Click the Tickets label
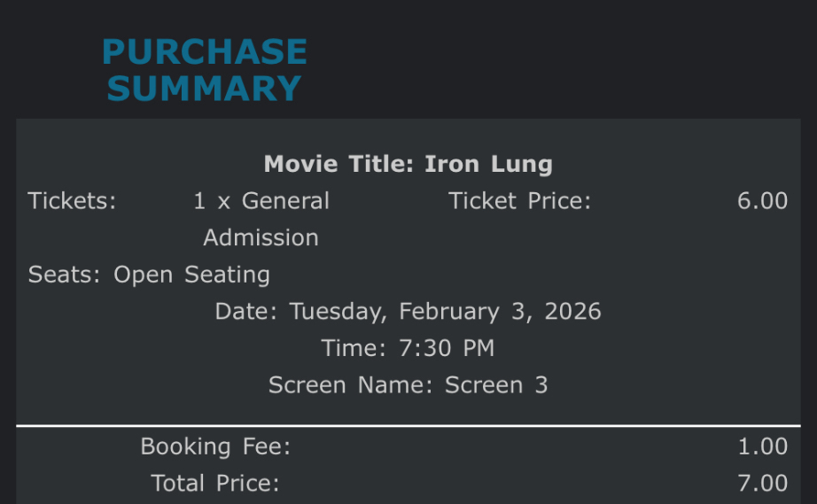The width and height of the screenshot is (817, 504). point(72,201)
